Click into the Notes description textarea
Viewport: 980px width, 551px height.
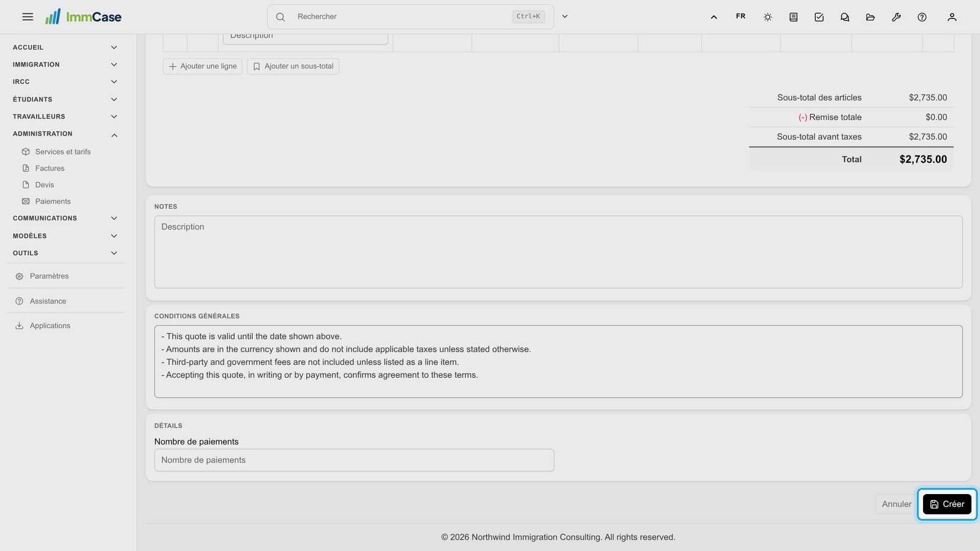pos(558,252)
